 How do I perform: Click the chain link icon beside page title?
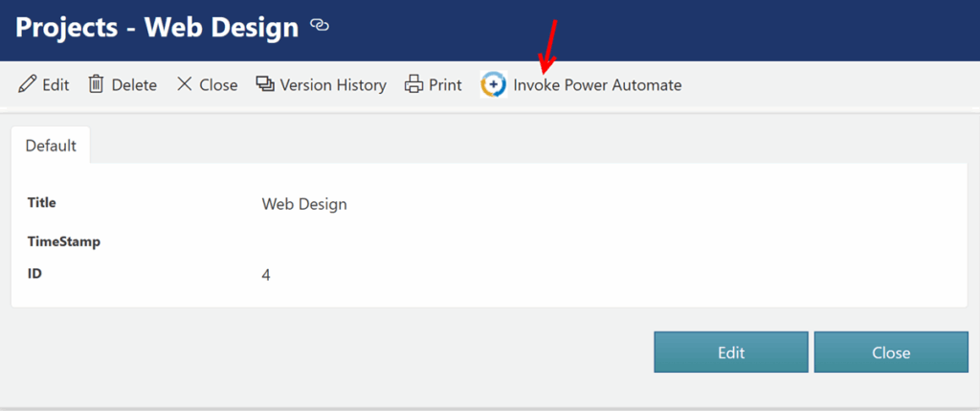pyautogui.click(x=320, y=27)
